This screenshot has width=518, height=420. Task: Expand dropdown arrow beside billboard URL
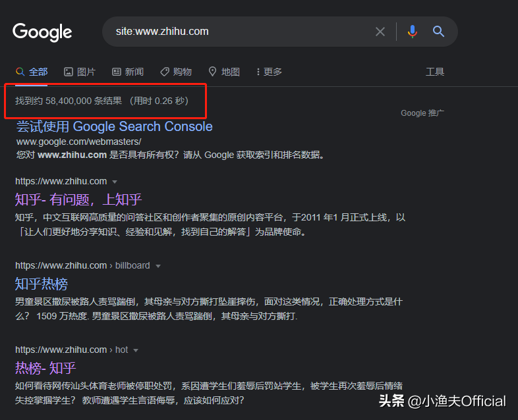158,266
